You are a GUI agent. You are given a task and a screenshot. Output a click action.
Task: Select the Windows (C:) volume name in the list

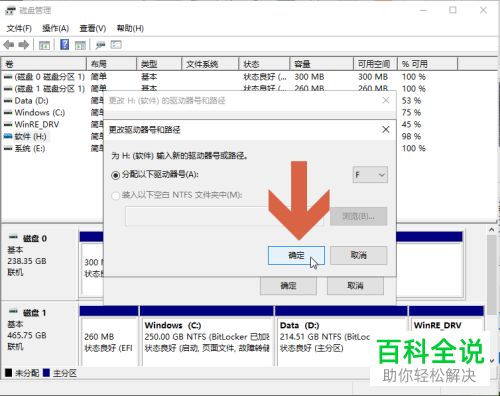[40, 113]
